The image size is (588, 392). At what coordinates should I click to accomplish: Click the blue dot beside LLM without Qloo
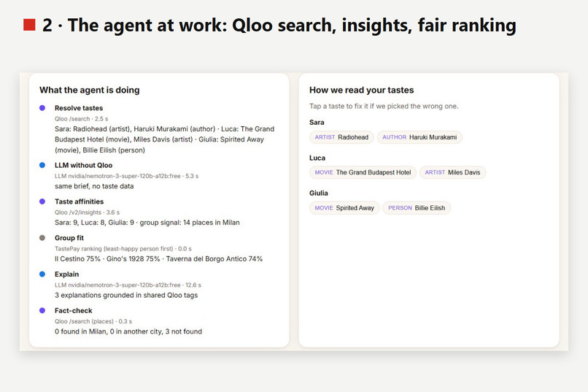[42, 165]
